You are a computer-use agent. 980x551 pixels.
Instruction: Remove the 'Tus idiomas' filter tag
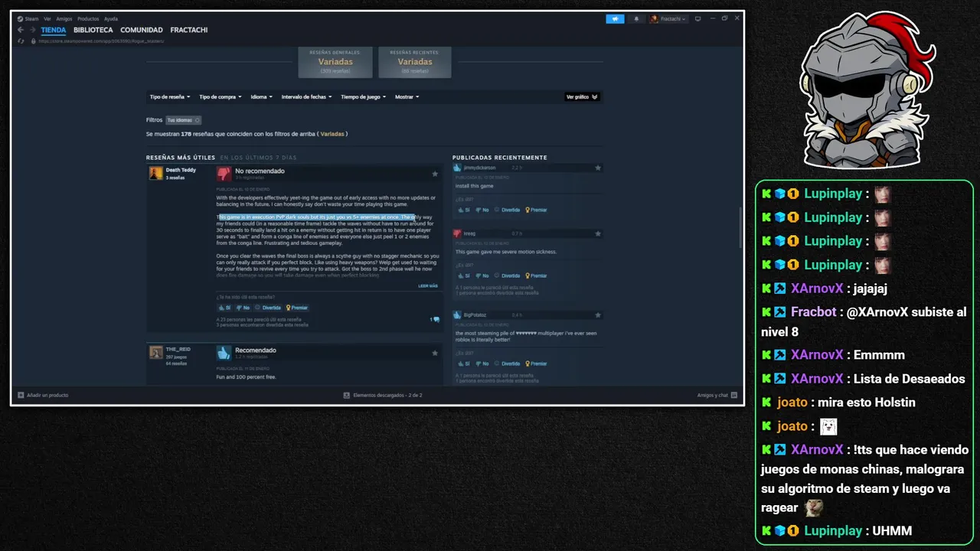[197, 120]
